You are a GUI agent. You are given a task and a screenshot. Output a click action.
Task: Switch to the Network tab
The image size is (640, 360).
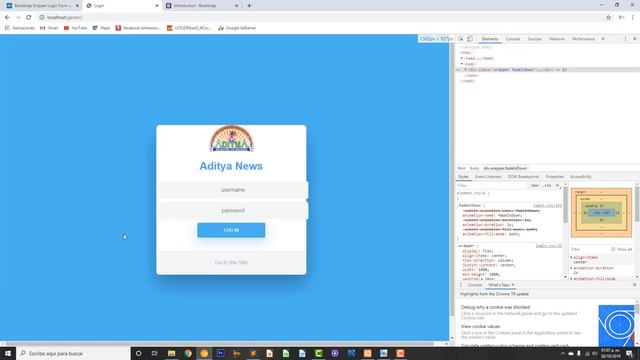[x=556, y=39]
